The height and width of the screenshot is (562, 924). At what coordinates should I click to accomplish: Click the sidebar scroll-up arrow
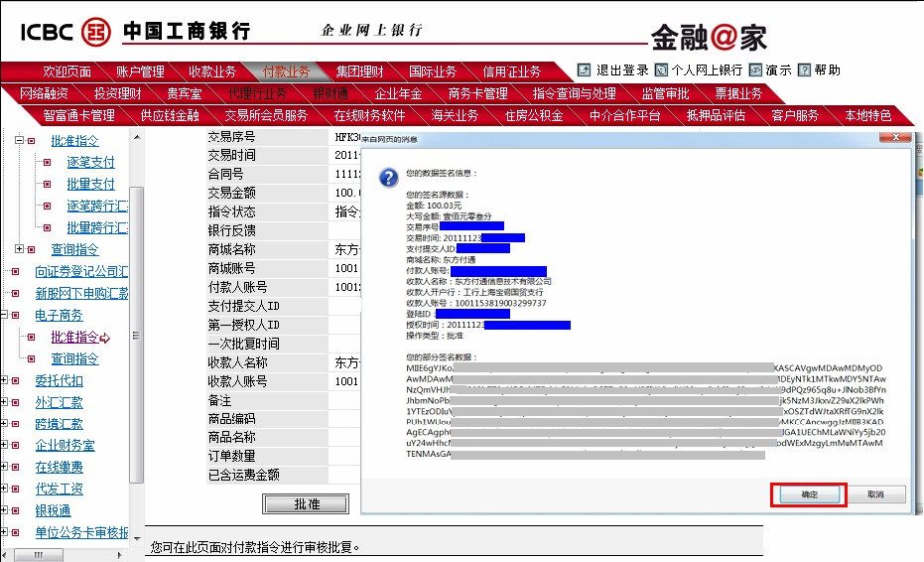[137, 137]
